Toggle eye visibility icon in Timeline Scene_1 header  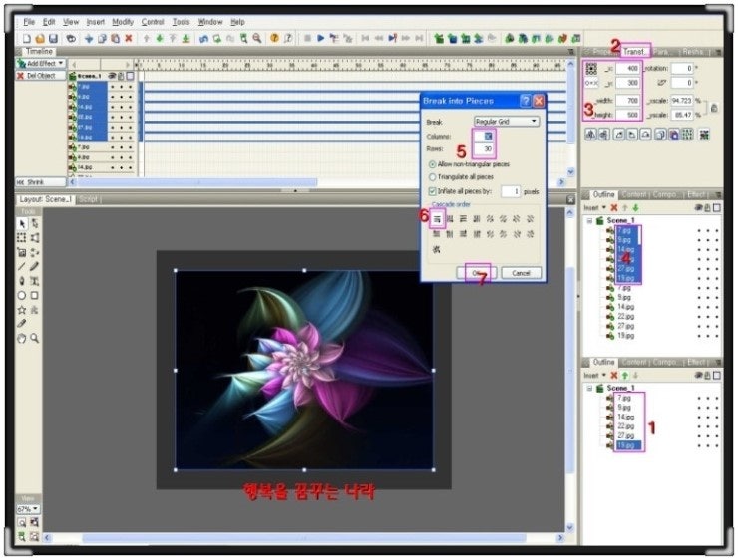(112, 76)
